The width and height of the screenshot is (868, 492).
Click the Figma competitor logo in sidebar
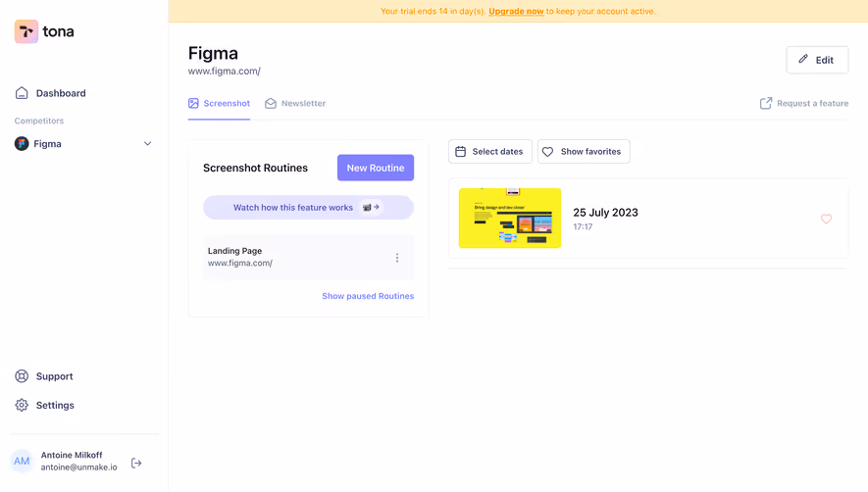click(x=22, y=144)
